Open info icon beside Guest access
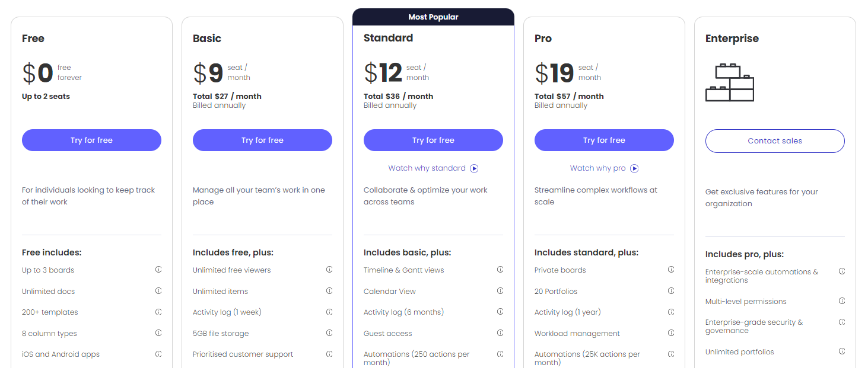 [500, 333]
